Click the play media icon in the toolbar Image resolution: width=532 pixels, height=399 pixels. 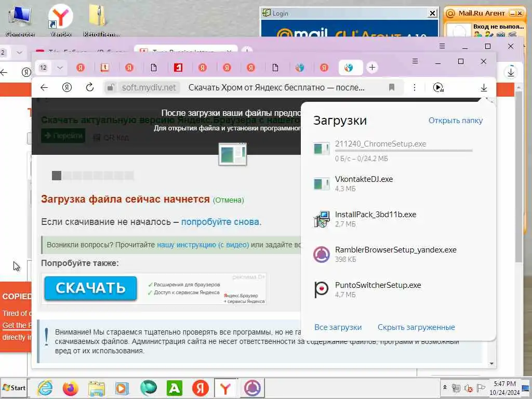click(x=438, y=87)
